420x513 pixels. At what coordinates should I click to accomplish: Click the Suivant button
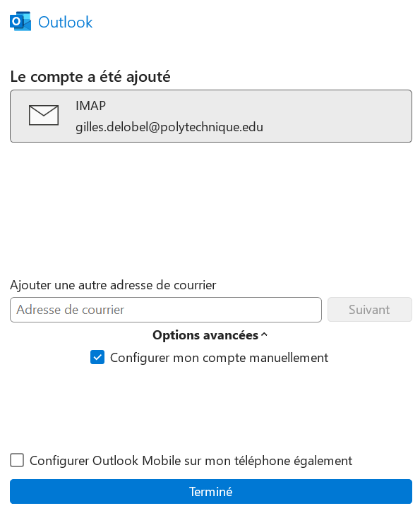pyautogui.click(x=370, y=310)
